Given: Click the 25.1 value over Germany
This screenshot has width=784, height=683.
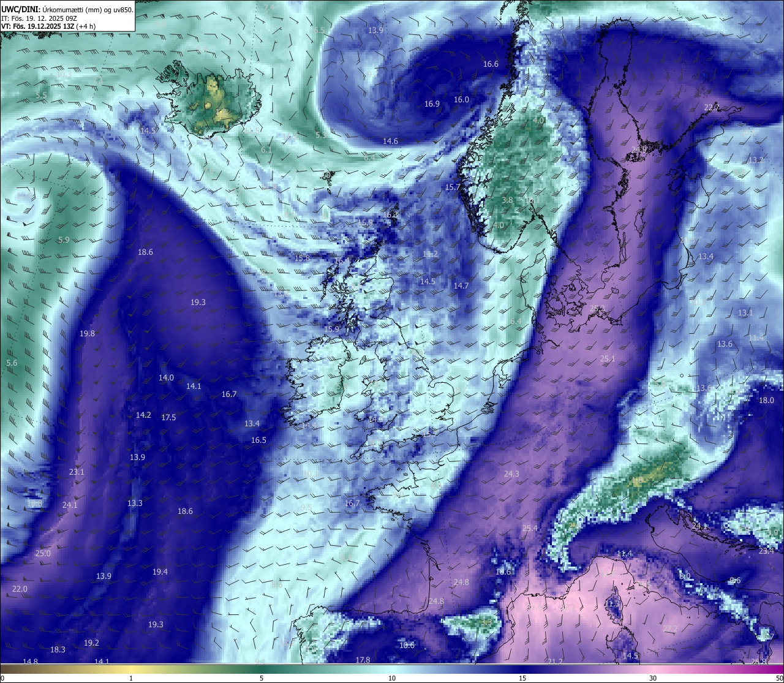Looking at the screenshot, I should pyautogui.click(x=607, y=359).
